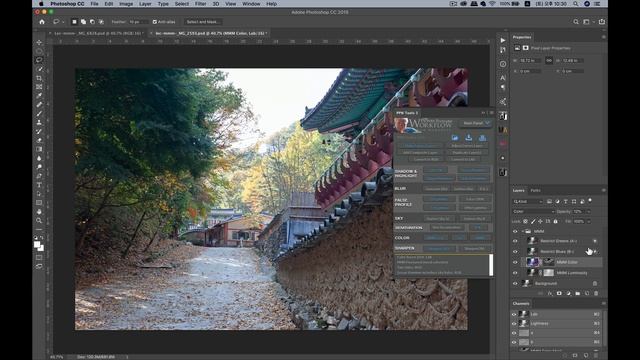The image size is (640, 360).
Task: Select the Crop tool
Action: [39, 78]
